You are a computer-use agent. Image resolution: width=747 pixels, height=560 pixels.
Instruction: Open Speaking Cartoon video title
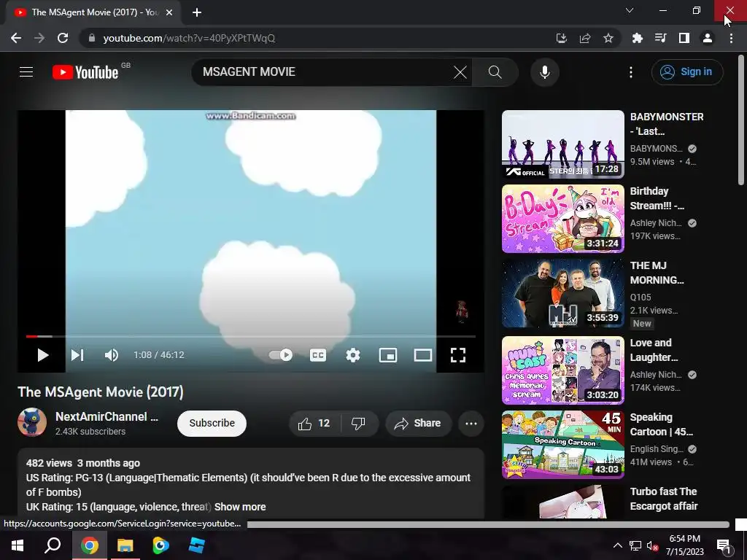pos(661,424)
